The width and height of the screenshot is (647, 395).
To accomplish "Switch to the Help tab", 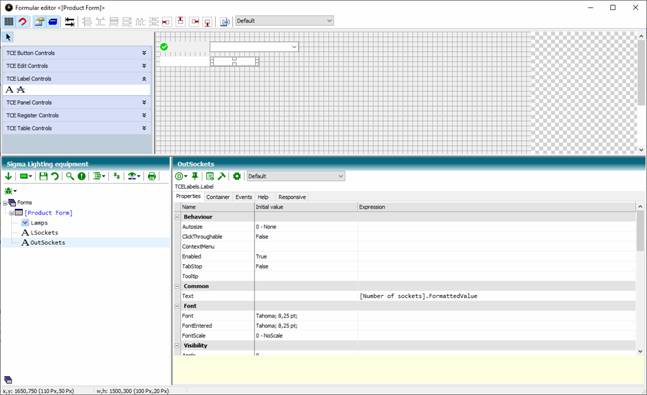I will [263, 197].
